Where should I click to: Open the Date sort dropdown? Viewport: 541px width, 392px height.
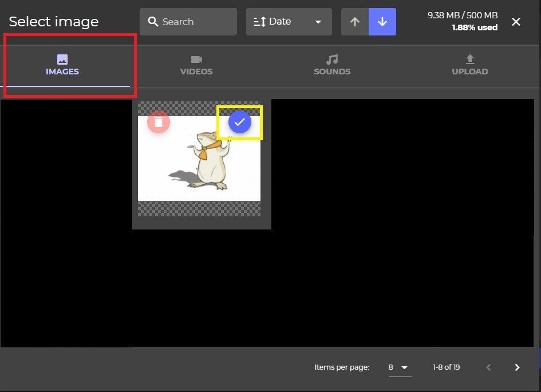[x=289, y=22]
